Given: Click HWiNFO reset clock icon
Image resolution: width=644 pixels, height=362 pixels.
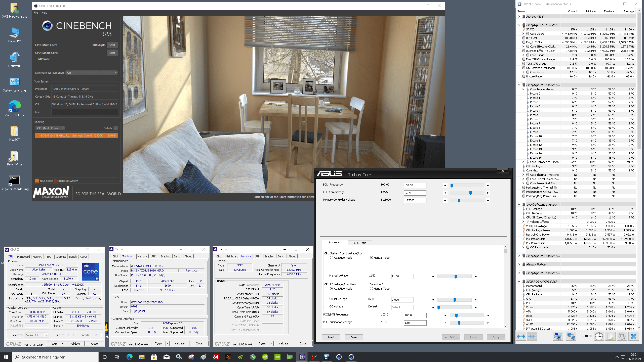Looking at the screenshot, I should pyautogui.click(x=599, y=336).
